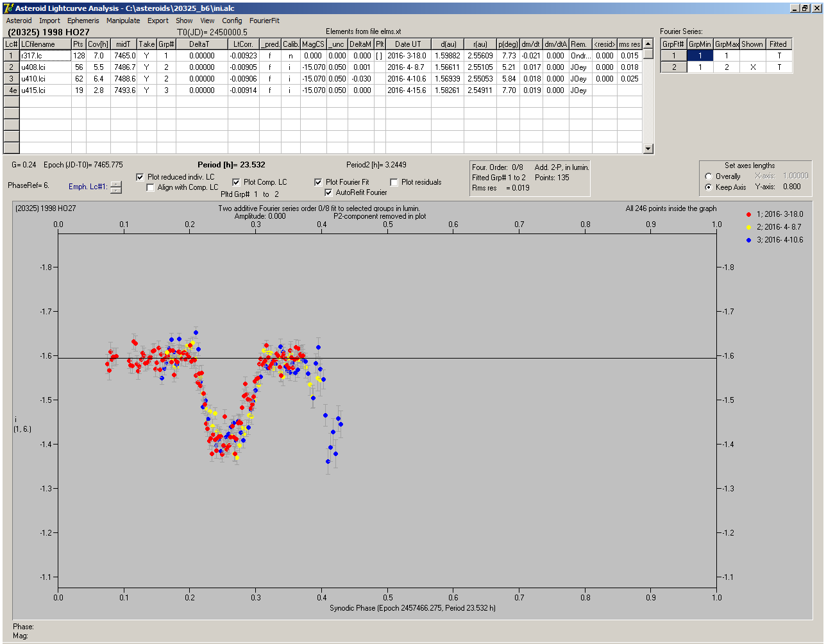Open the Ephemeris menu
The width and height of the screenshot is (826, 644).
click(83, 21)
